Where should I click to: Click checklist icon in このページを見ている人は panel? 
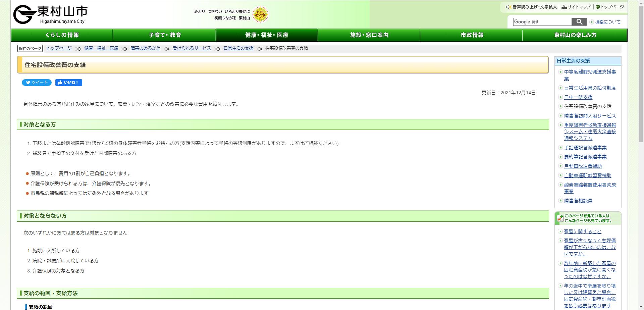[560, 218]
